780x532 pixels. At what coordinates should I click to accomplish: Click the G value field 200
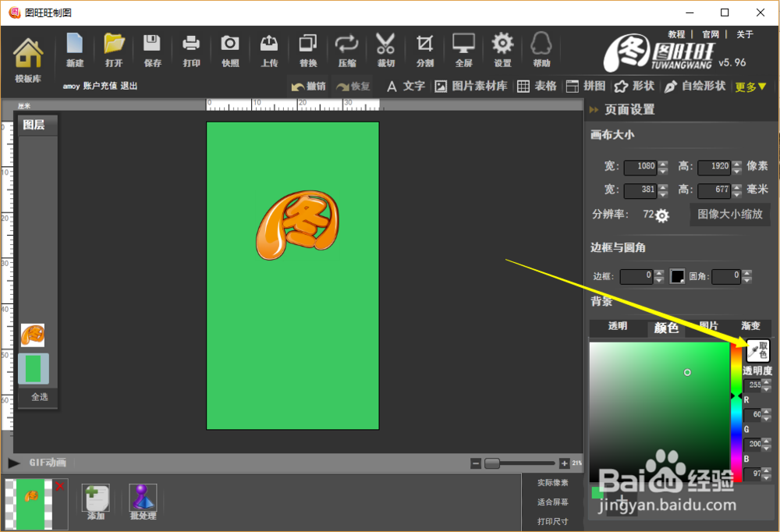coord(753,444)
